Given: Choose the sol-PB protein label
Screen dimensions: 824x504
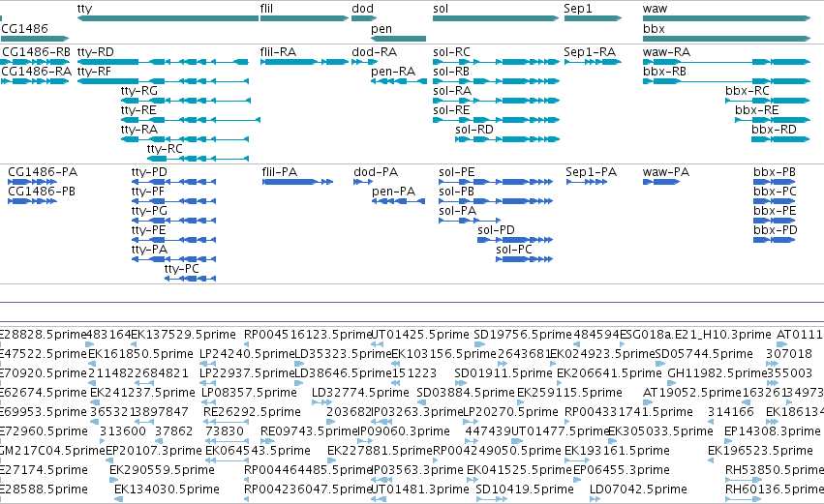Looking at the screenshot, I should pos(457,192).
